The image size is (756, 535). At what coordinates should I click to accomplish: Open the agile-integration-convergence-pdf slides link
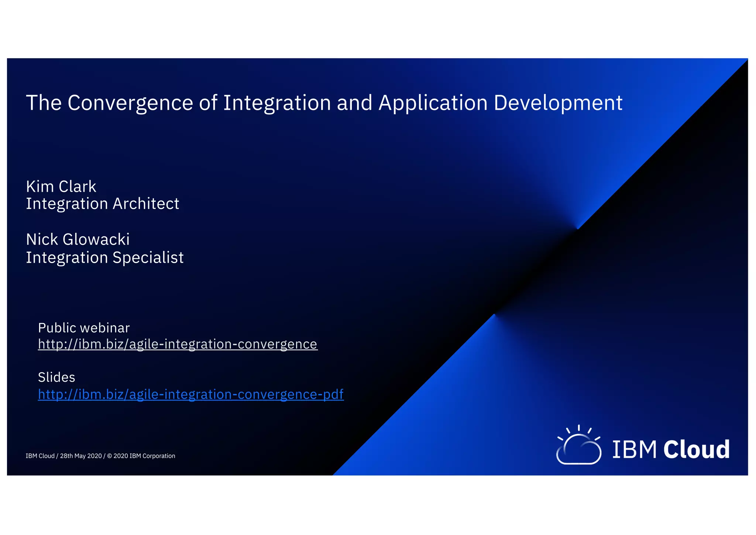coord(191,394)
